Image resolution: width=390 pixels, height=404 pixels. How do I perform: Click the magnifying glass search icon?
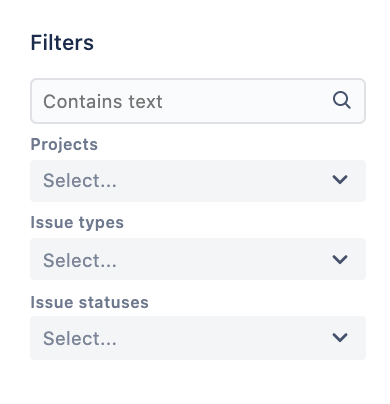(x=342, y=100)
